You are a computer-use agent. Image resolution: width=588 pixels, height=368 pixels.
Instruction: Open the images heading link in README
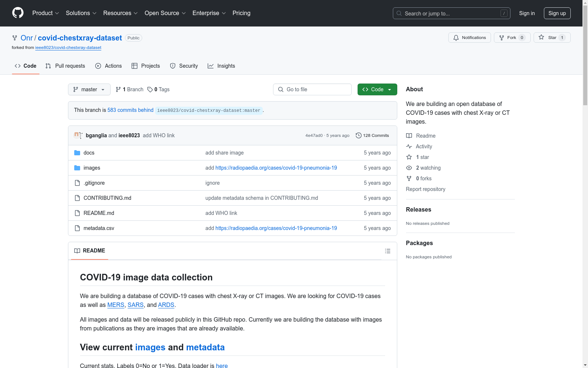(150, 347)
